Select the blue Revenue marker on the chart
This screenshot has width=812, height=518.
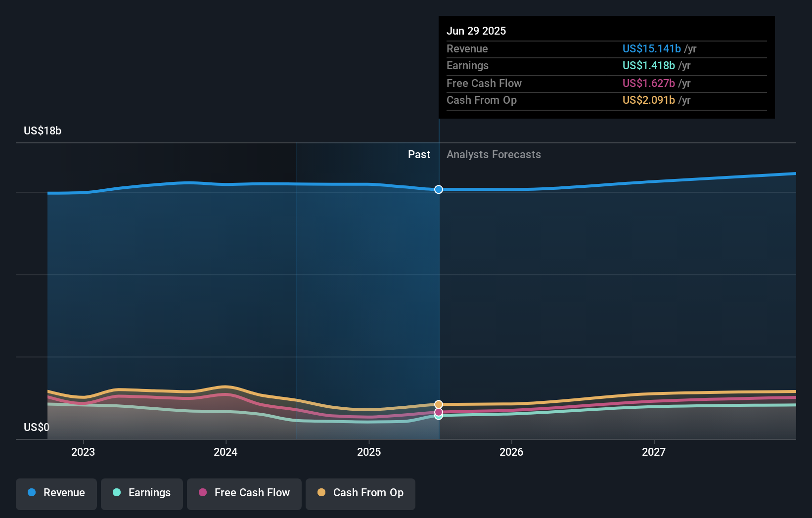point(438,189)
